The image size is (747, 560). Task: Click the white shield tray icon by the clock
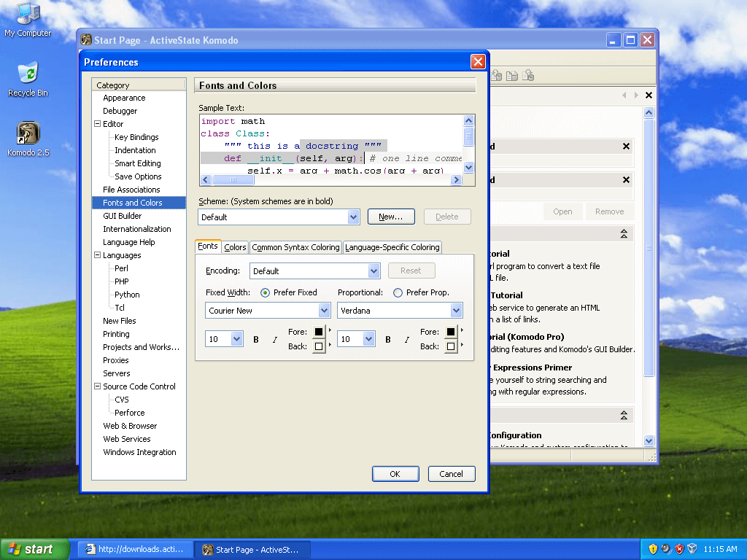pos(692,548)
